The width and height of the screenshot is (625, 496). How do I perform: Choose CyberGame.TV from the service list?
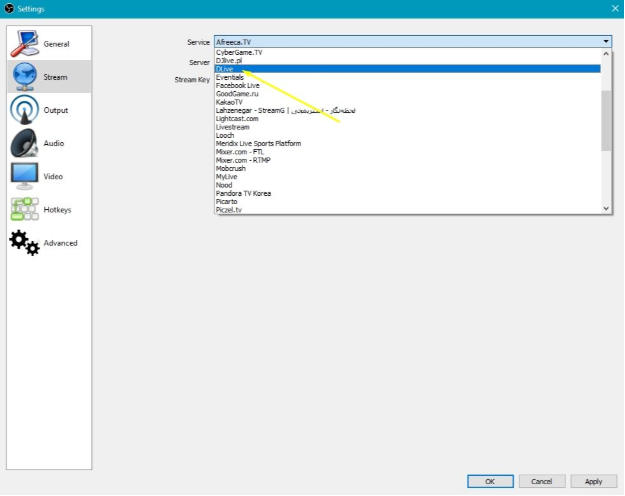coord(407,52)
